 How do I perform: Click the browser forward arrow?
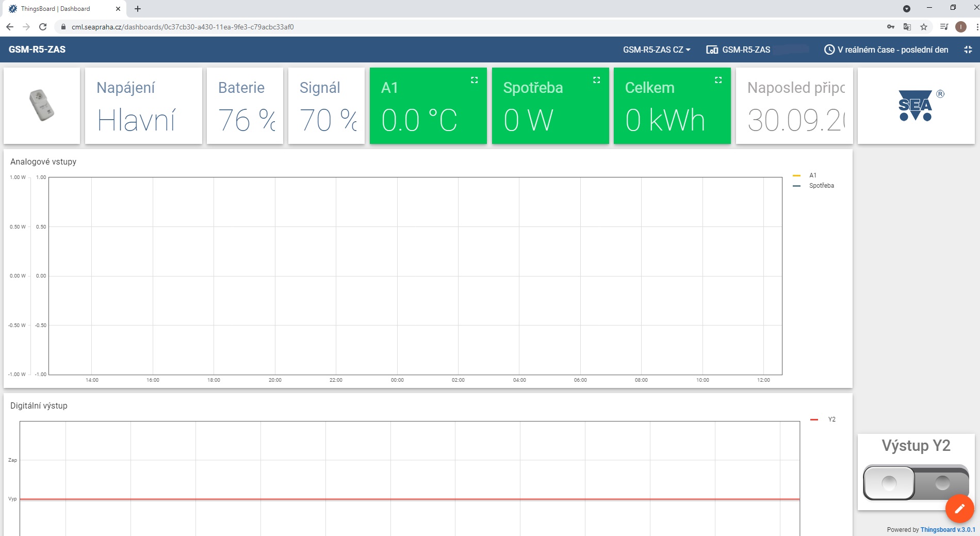pyautogui.click(x=26, y=27)
